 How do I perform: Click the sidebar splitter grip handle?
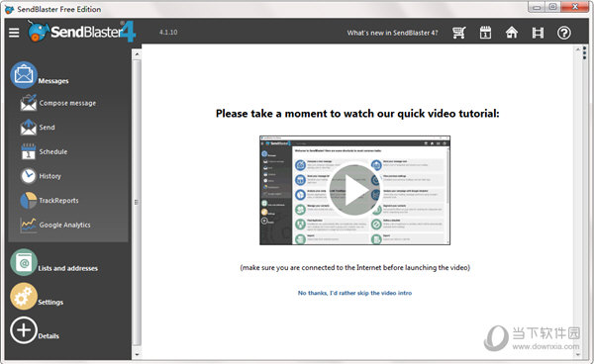click(137, 202)
